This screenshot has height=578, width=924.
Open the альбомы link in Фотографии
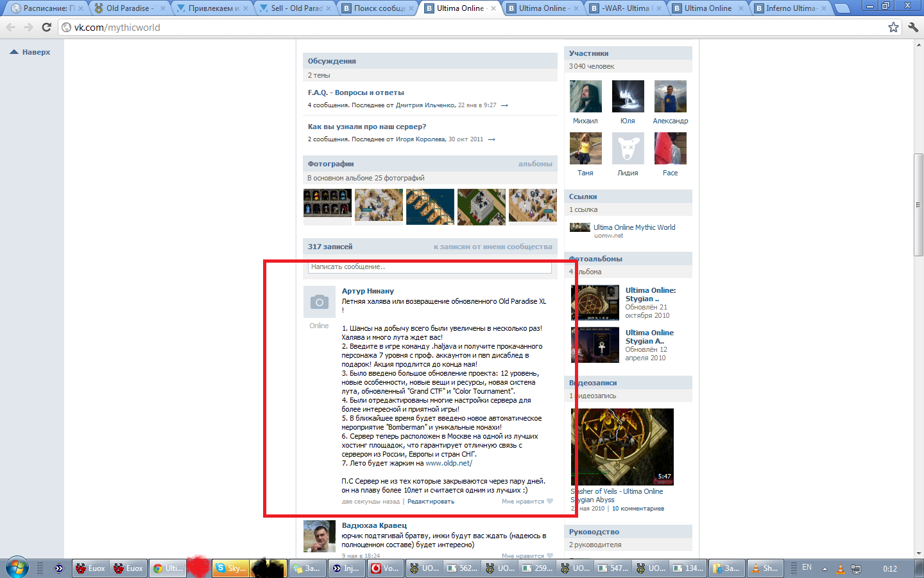(x=535, y=164)
